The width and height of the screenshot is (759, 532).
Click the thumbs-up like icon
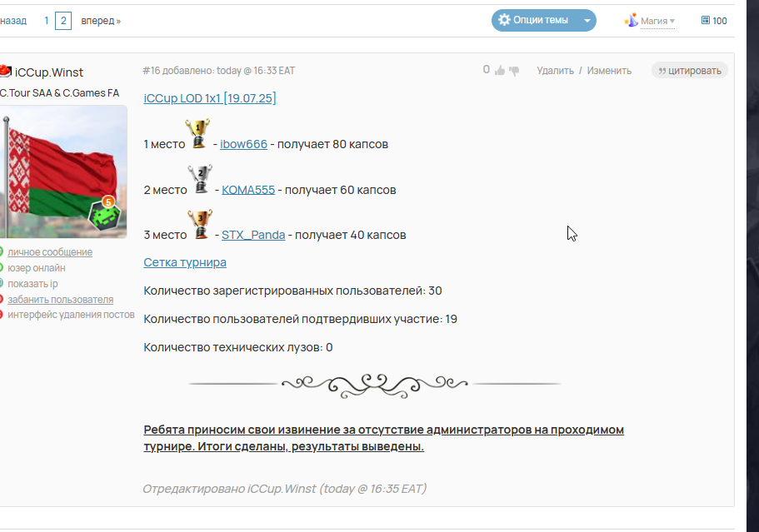click(500, 71)
